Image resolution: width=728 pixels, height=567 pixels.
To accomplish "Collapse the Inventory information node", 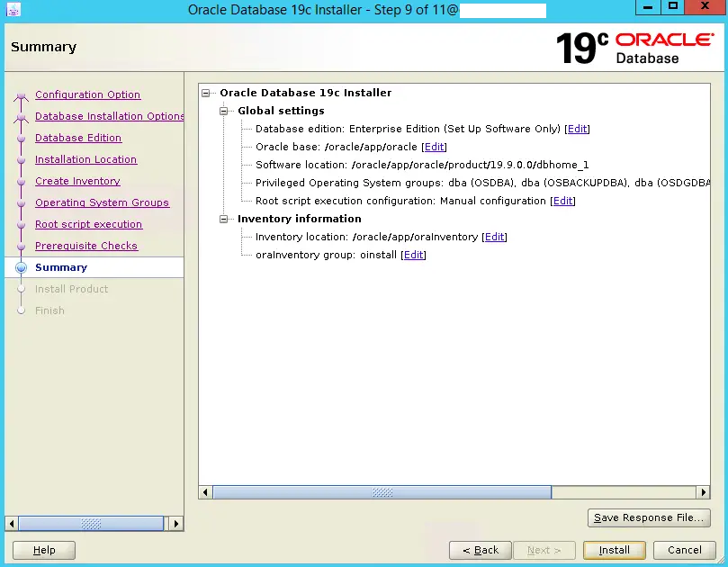I will (x=224, y=219).
